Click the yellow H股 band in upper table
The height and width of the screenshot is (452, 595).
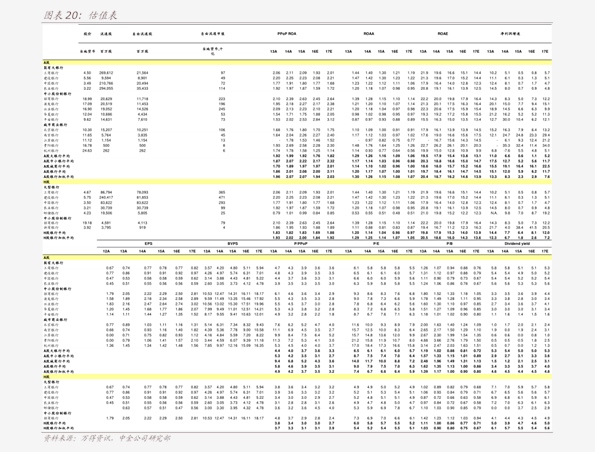(x=297, y=182)
